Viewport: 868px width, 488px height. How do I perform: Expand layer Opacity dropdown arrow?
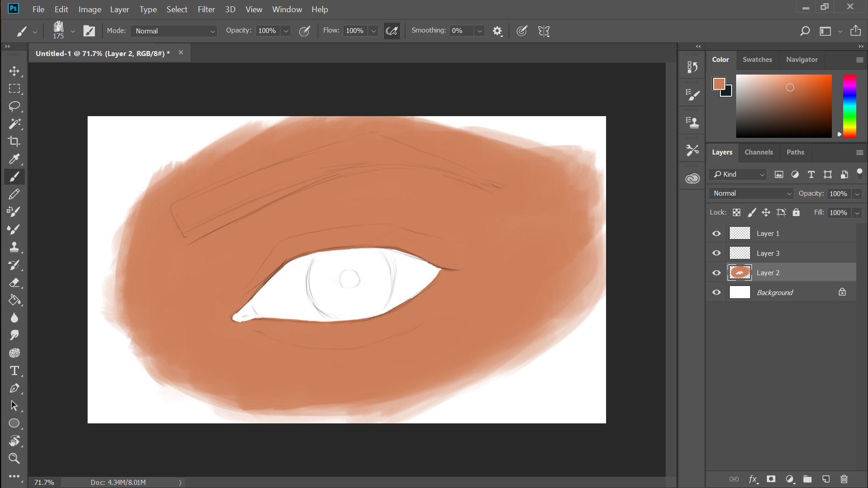coord(857,194)
